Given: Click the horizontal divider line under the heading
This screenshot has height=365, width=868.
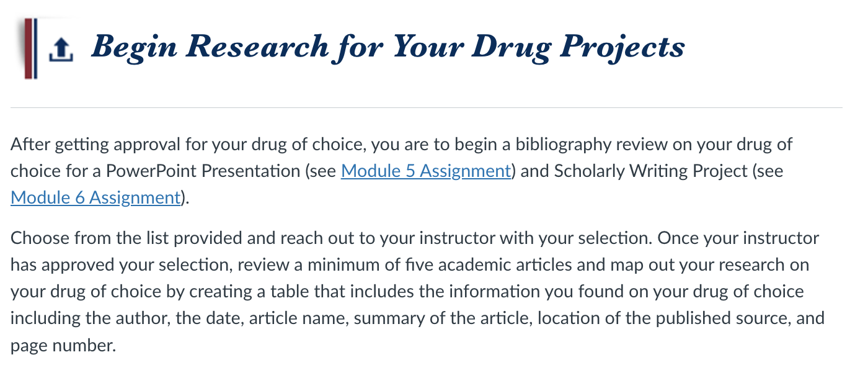Looking at the screenshot, I should click(426, 108).
